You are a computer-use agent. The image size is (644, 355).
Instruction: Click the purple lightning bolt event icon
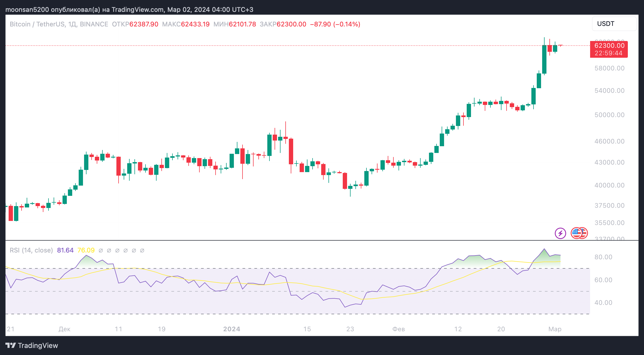(x=560, y=233)
